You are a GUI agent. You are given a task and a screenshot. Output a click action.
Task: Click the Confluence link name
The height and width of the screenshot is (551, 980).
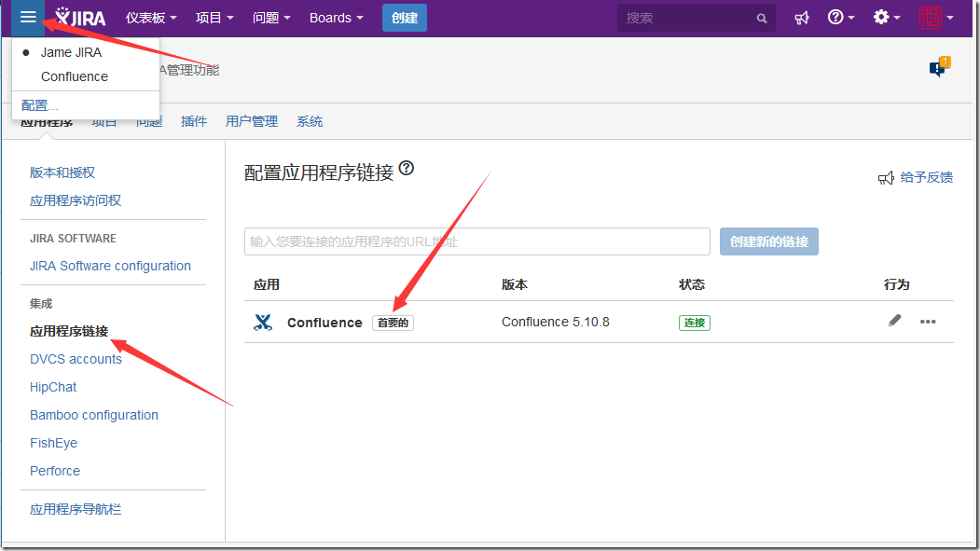(324, 323)
